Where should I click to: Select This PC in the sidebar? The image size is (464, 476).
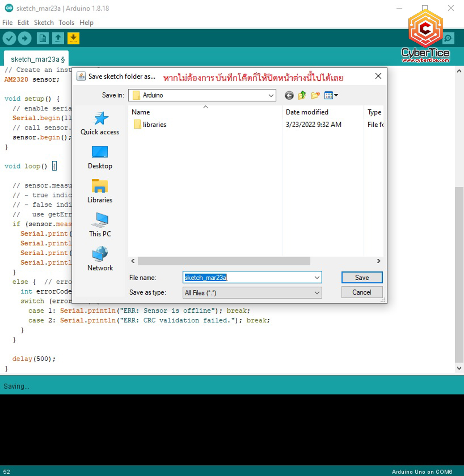coord(100,225)
